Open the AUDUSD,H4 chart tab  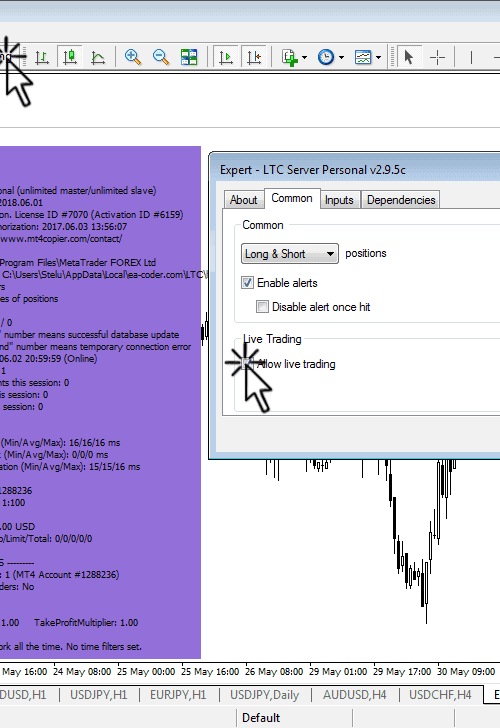click(355, 695)
